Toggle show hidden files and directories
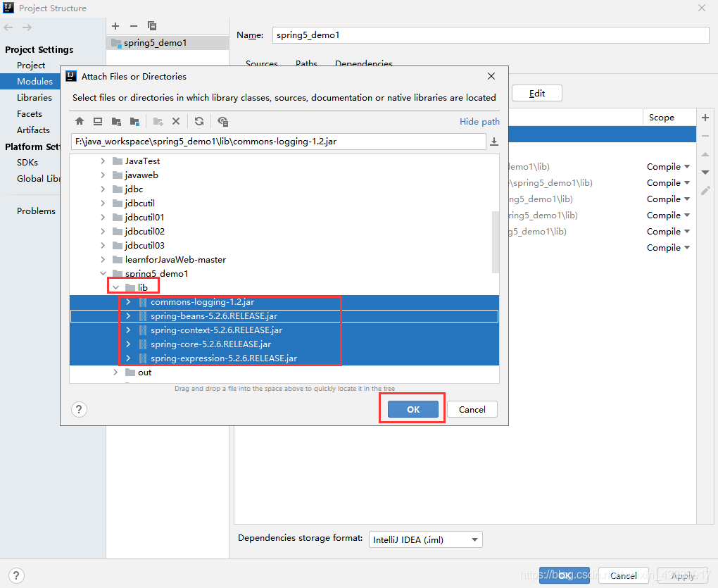The width and height of the screenshot is (718, 588). (223, 121)
